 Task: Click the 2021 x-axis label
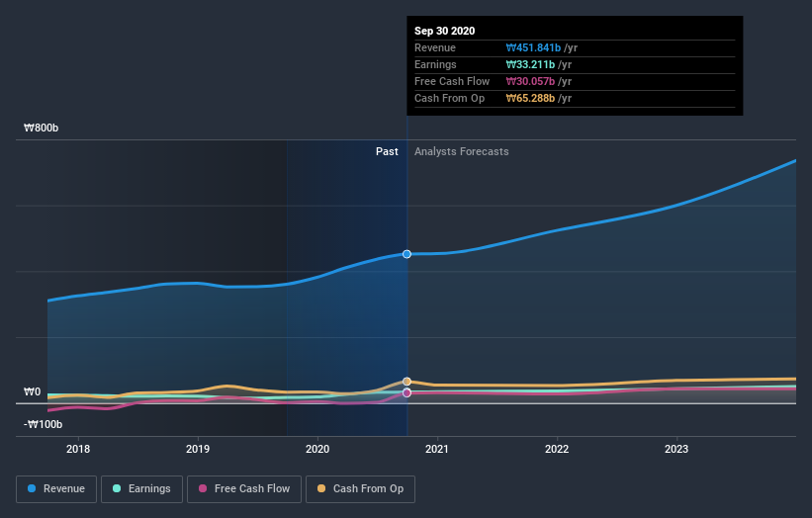437,449
